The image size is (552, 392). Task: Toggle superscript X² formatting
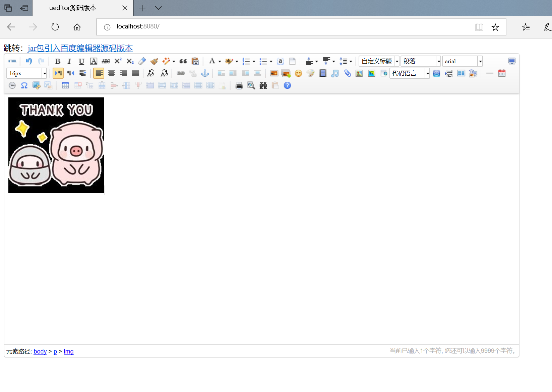click(x=118, y=61)
